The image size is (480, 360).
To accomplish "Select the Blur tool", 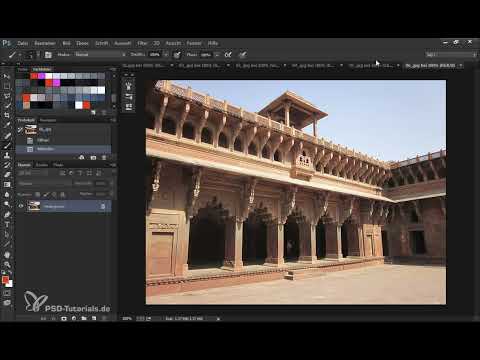I will point(7,194).
